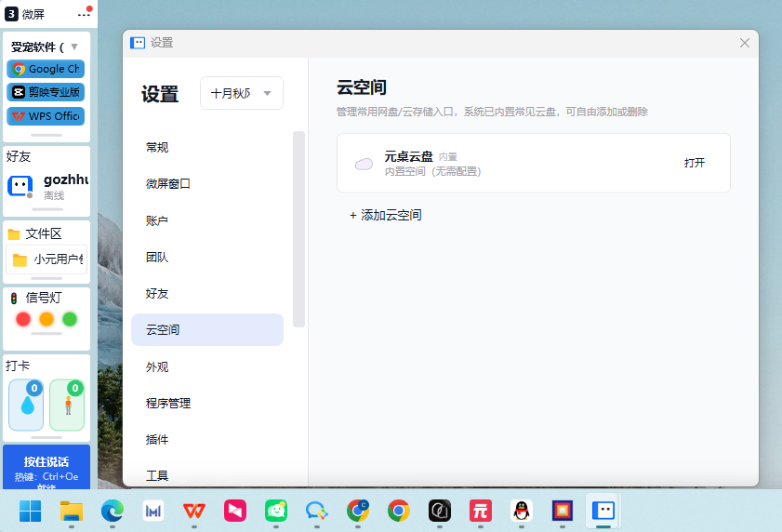Close the 设置 window
Screen dimensions: 782x532
click(745, 43)
